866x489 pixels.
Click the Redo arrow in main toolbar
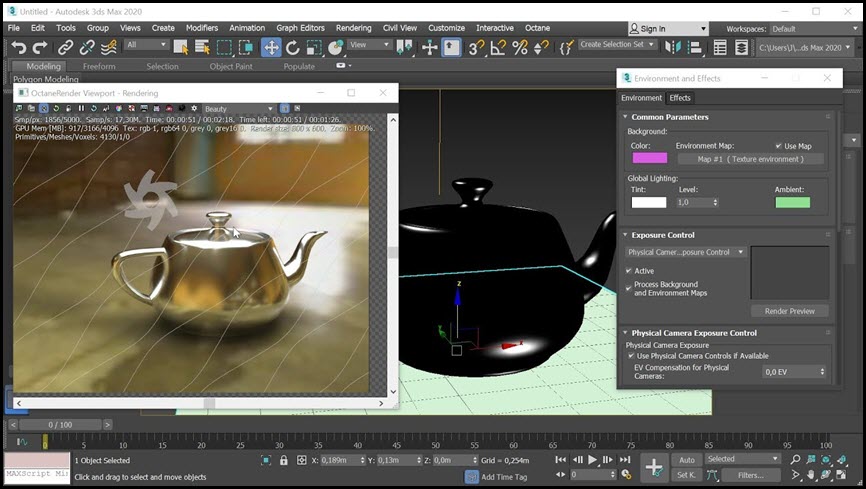pyautogui.click(x=40, y=48)
